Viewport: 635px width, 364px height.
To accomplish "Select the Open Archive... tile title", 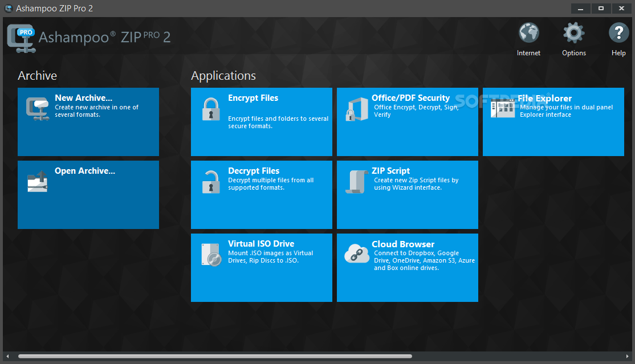I will click(85, 171).
